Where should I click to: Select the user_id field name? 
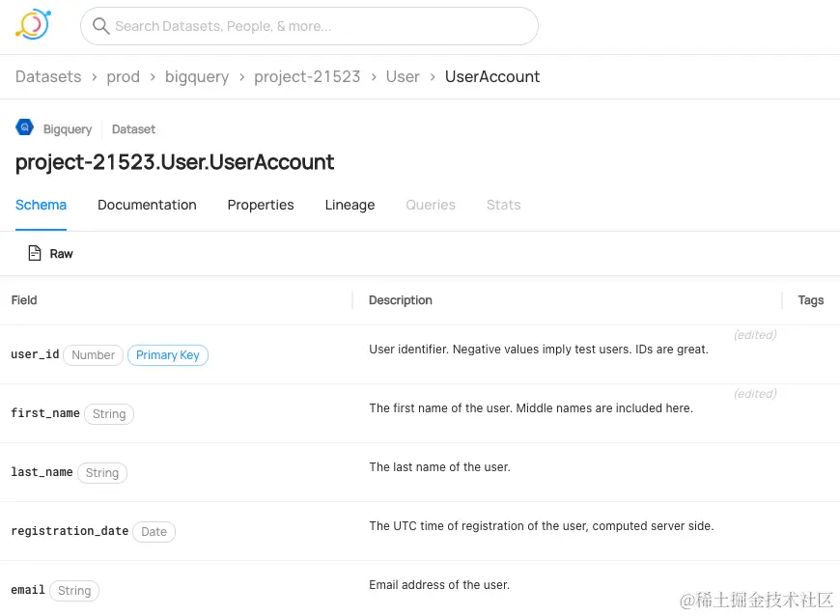[35, 354]
